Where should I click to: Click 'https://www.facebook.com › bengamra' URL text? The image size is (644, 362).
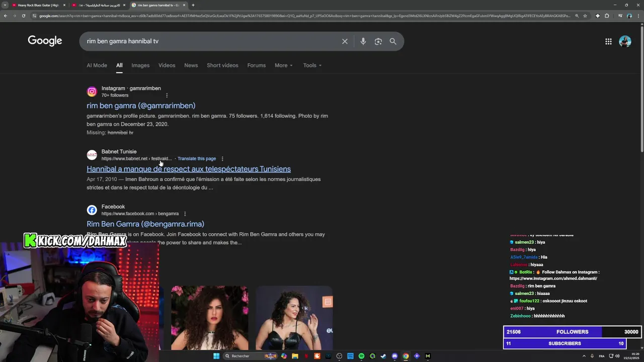[x=140, y=214]
